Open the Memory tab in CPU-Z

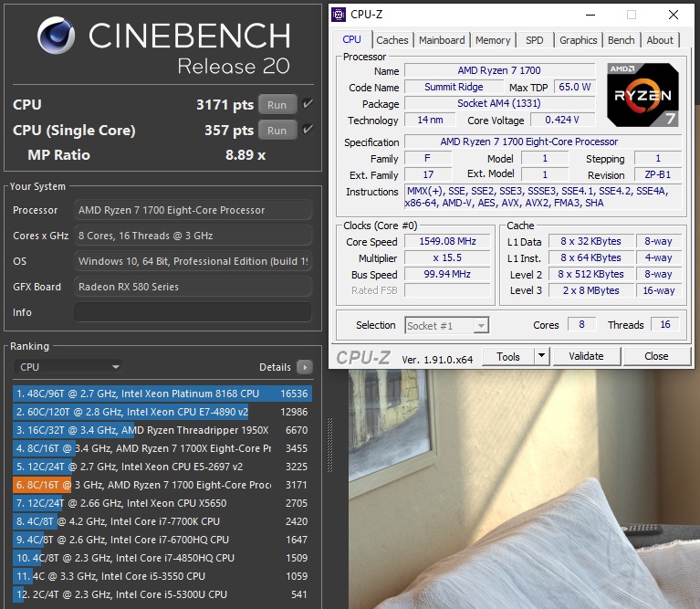click(493, 40)
